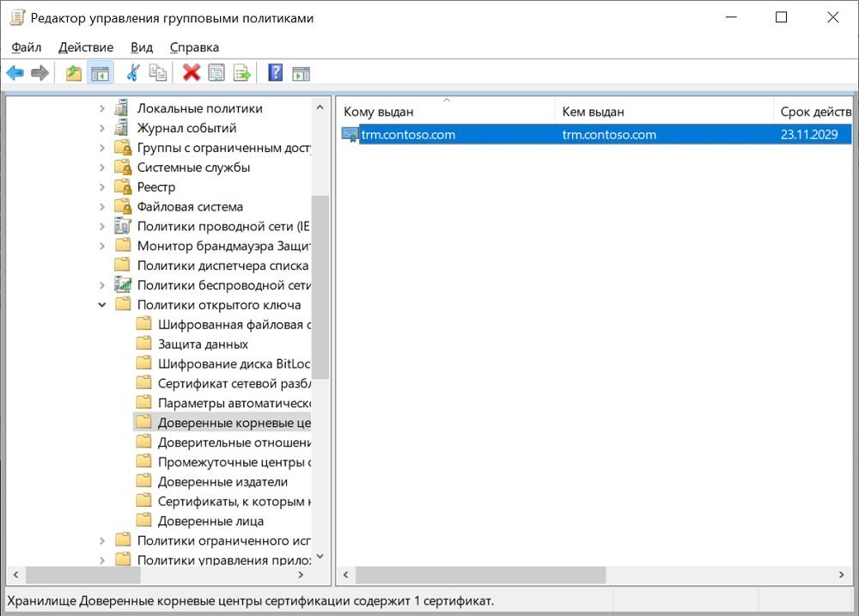
Task: Click Политики беспроводной сети icon
Action: tap(123, 284)
